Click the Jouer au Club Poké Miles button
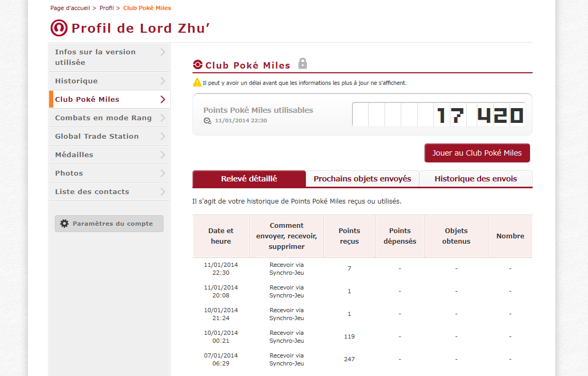 coord(477,153)
